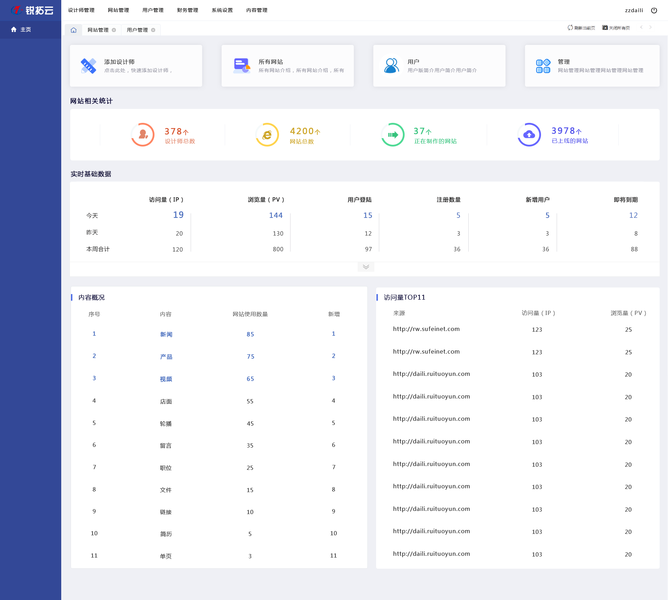Image resolution: width=668 pixels, height=600 pixels.
Task: Click the 留言 row in 内容概况
Action: 219,445
